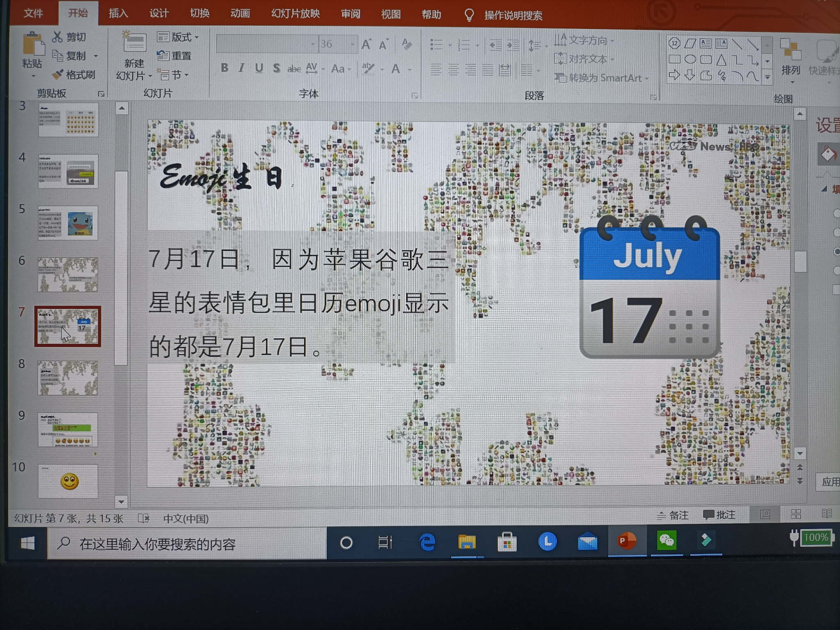Open the Text Direction (文字方向) dropdown
Viewport: 840px width, 630px height.
(584, 40)
